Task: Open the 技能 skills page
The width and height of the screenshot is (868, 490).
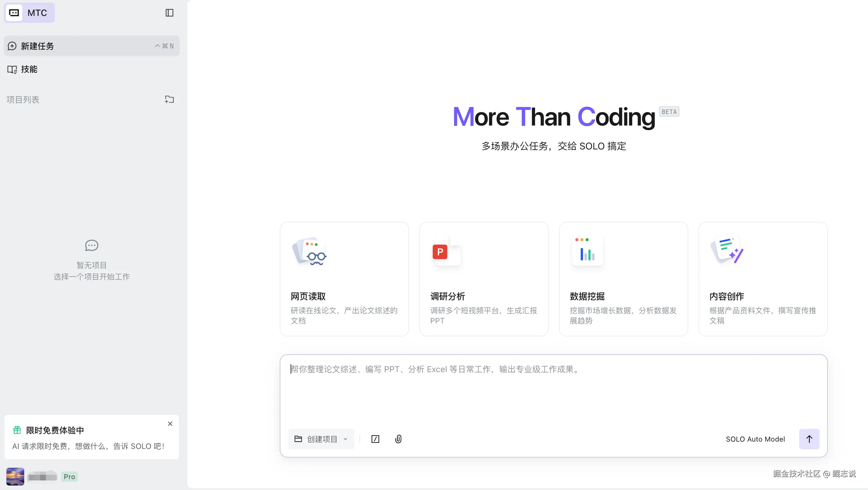Action: (29, 69)
